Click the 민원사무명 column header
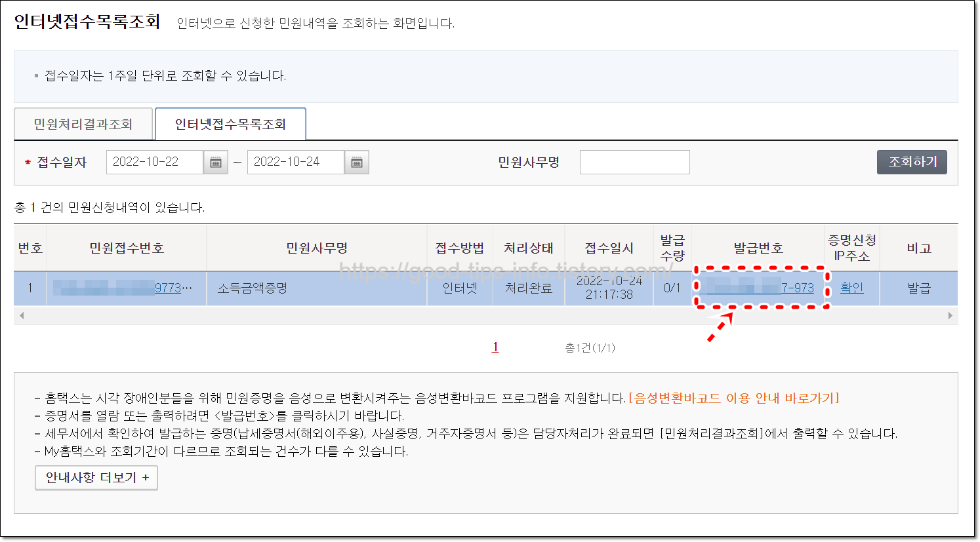The image size is (980, 542). point(317,248)
